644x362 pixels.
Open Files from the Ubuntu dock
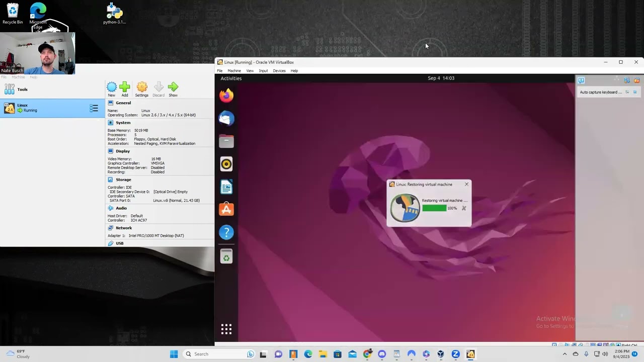(x=226, y=141)
